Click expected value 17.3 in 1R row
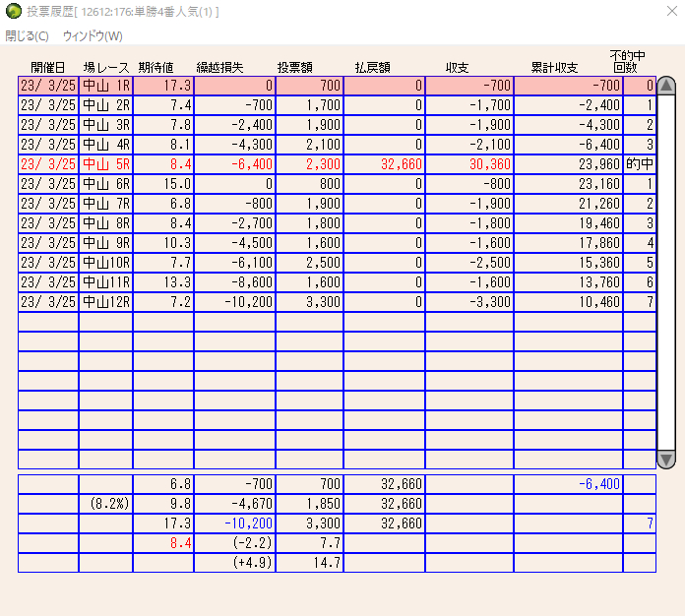The height and width of the screenshot is (616, 685). [163, 86]
